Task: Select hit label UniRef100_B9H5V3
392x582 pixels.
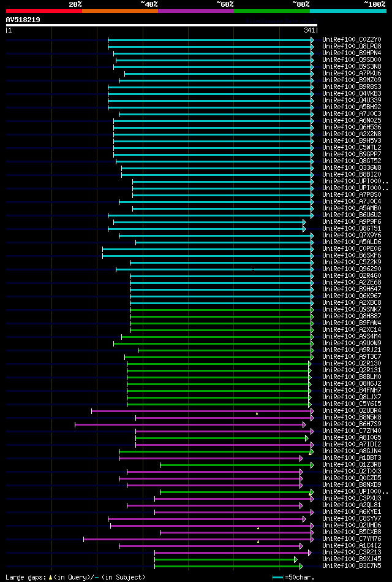Action: coord(352,140)
